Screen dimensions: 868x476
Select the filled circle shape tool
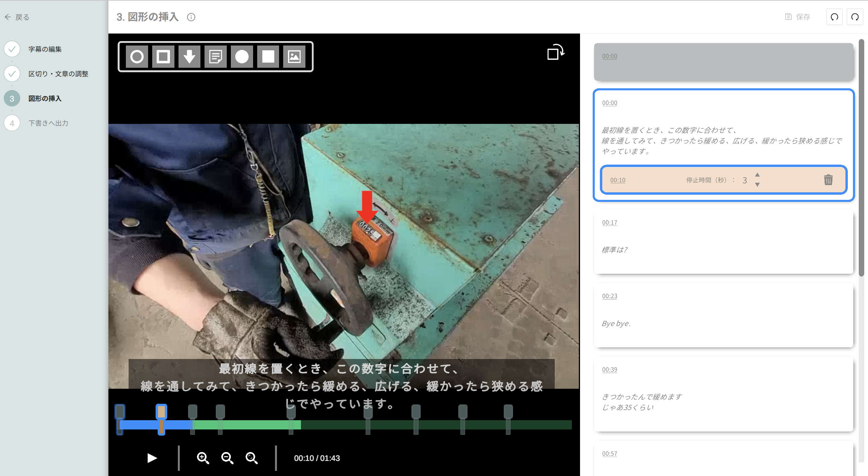(242, 56)
